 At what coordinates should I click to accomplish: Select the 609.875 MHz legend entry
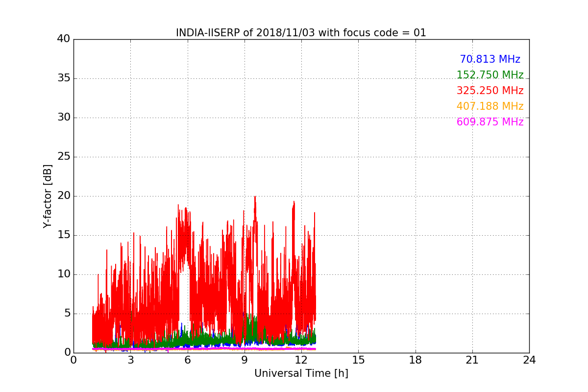[490, 122]
